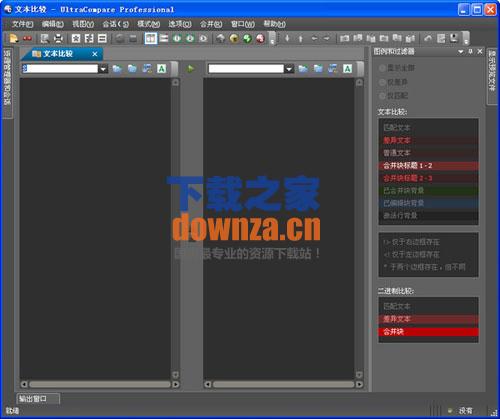Click the gold globe icon in the toolbar
This screenshot has width=500, height=419.
point(234,39)
